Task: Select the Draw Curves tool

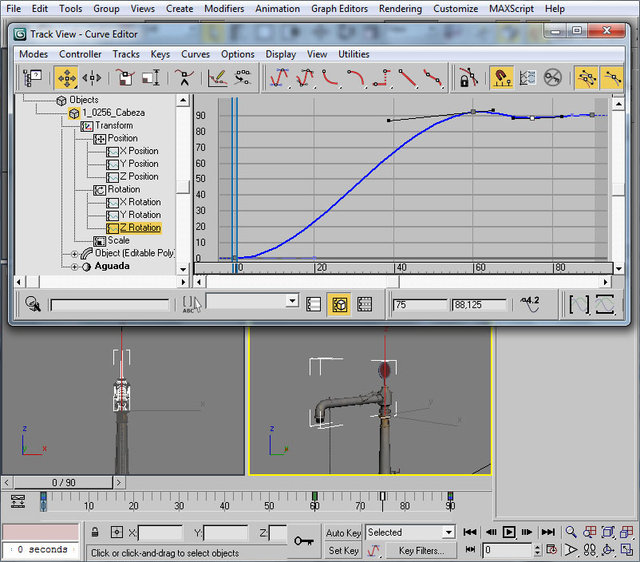Action: click(x=217, y=76)
